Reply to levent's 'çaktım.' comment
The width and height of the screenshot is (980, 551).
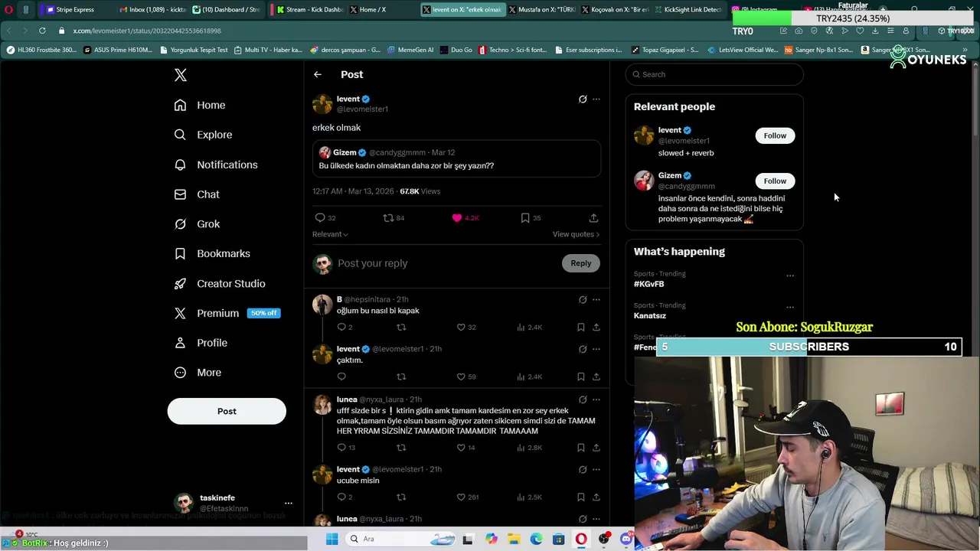pos(341,377)
